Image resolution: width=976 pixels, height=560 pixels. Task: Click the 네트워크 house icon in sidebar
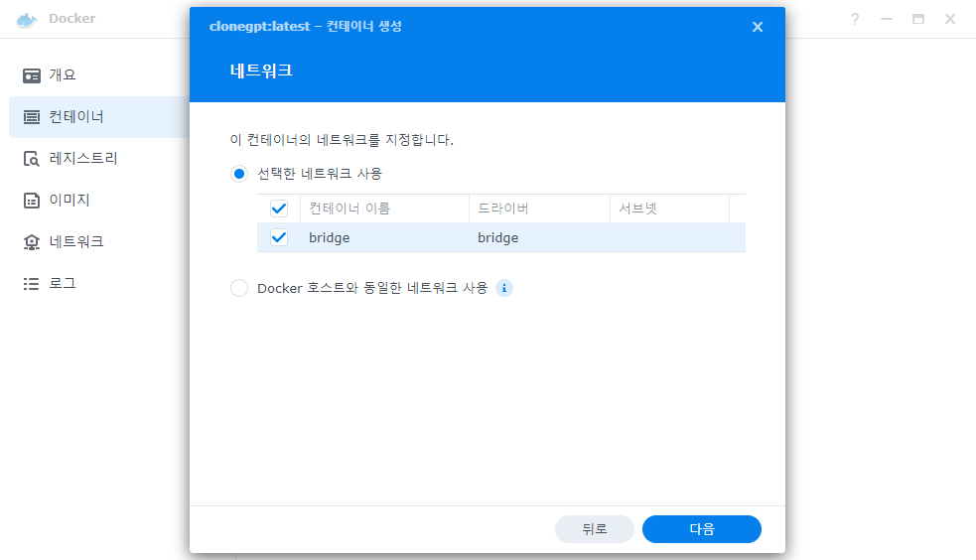(x=32, y=242)
